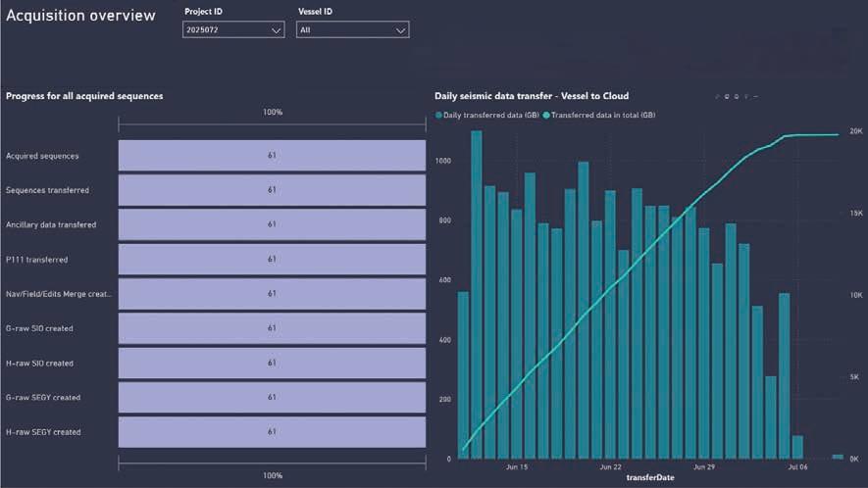868x488 pixels.
Task: Select the tallest daily transfer bar
Action: click(476, 294)
